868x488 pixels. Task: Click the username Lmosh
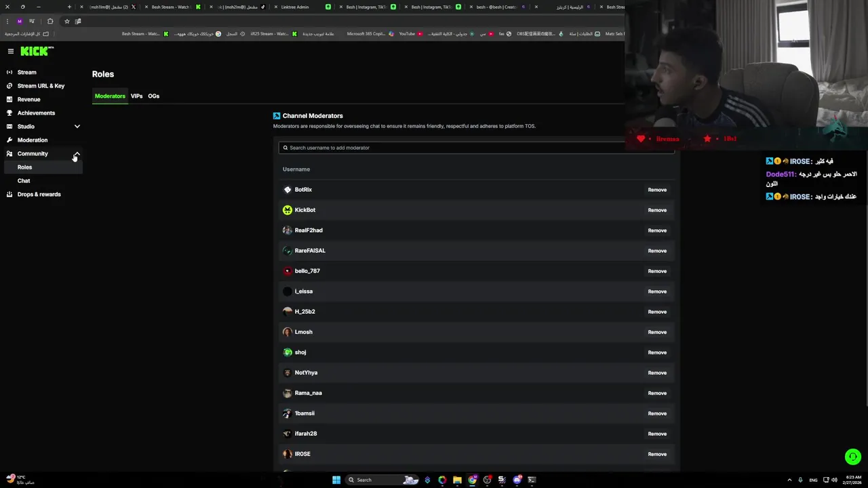click(303, 332)
